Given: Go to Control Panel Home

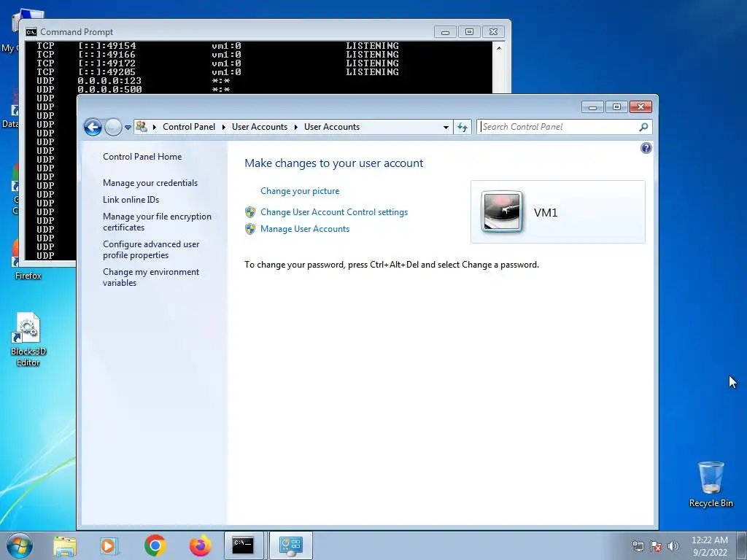Looking at the screenshot, I should pyautogui.click(x=142, y=157).
